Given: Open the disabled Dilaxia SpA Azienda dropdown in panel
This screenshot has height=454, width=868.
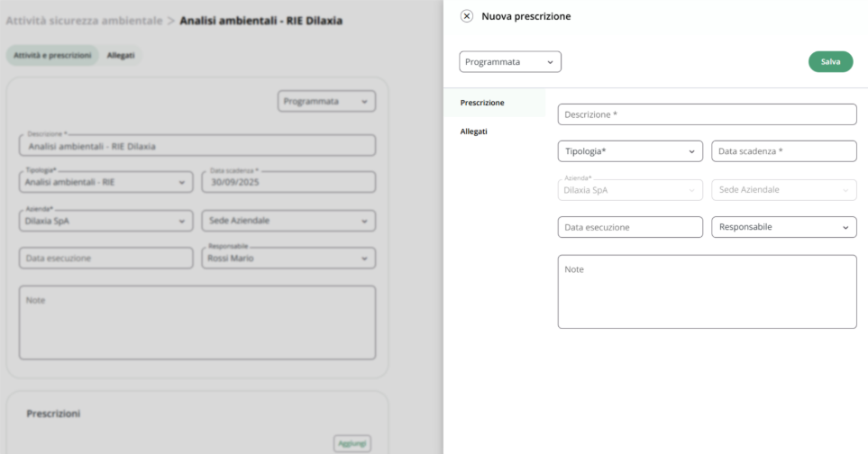Looking at the screenshot, I should [x=630, y=190].
